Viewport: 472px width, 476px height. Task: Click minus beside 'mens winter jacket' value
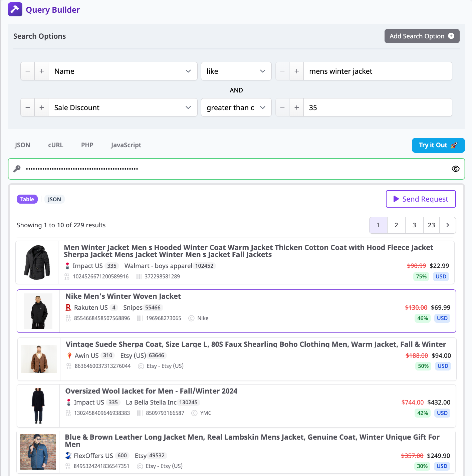point(282,71)
